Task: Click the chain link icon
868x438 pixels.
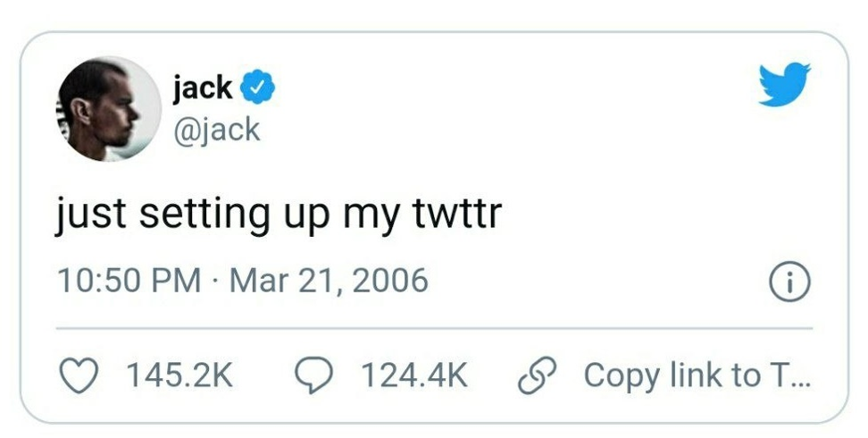Action: tap(534, 375)
